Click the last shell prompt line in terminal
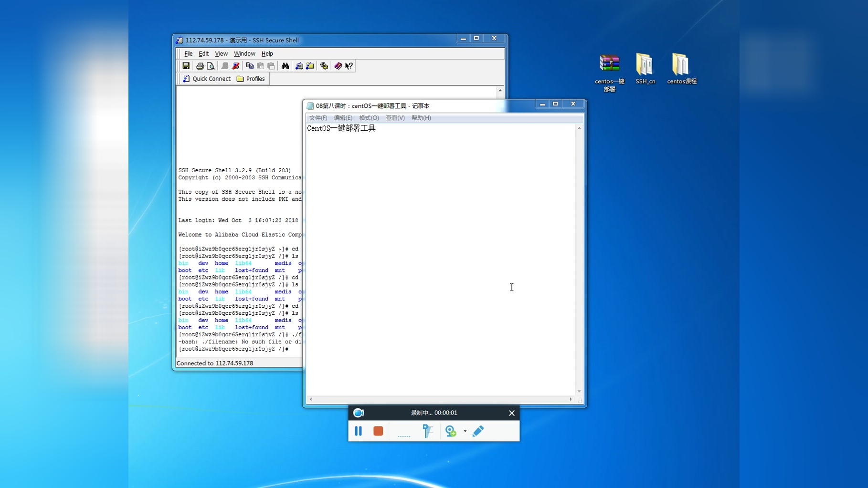868x488 pixels. pos(233,349)
